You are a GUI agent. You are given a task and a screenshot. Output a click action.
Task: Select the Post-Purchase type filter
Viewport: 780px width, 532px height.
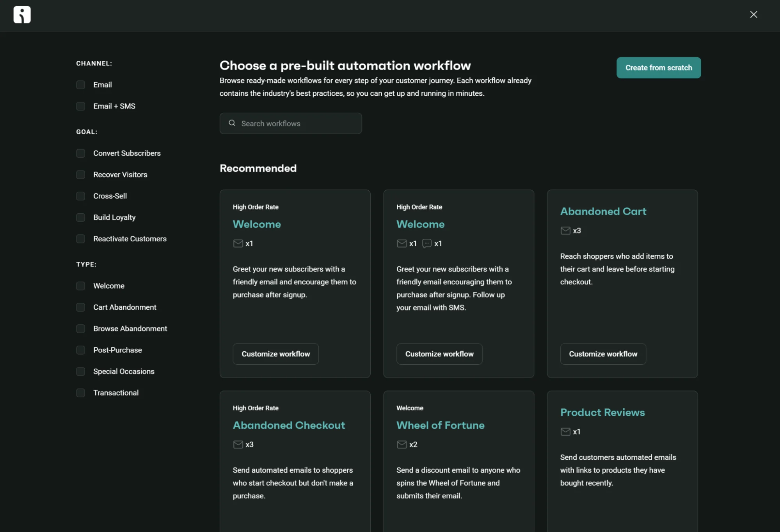click(80, 350)
